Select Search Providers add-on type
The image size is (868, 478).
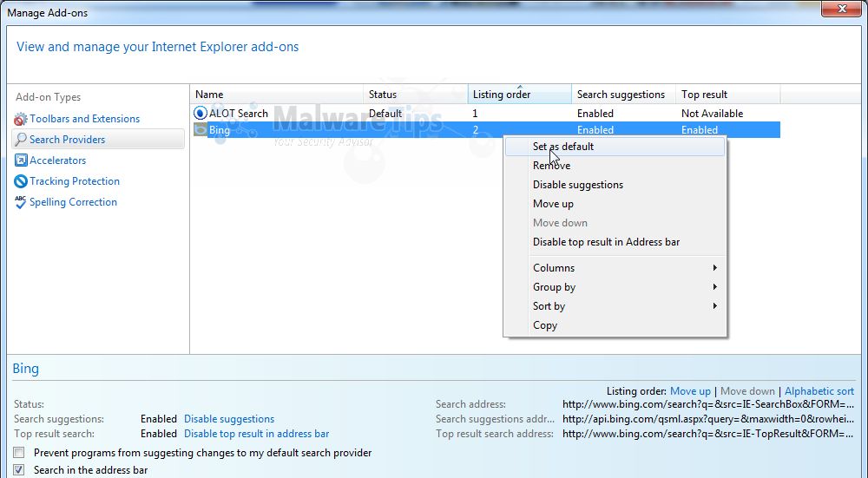tap(98, 140)
